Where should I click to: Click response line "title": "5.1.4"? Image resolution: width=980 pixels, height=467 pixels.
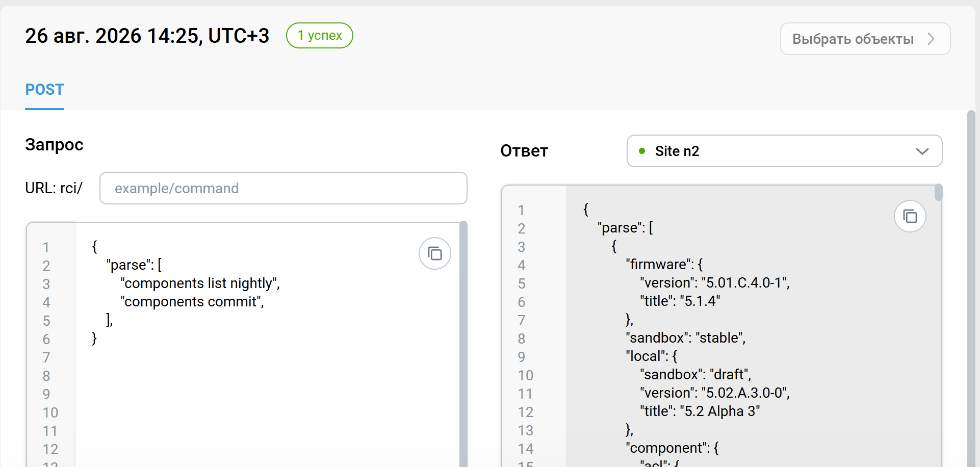(680, 301)
